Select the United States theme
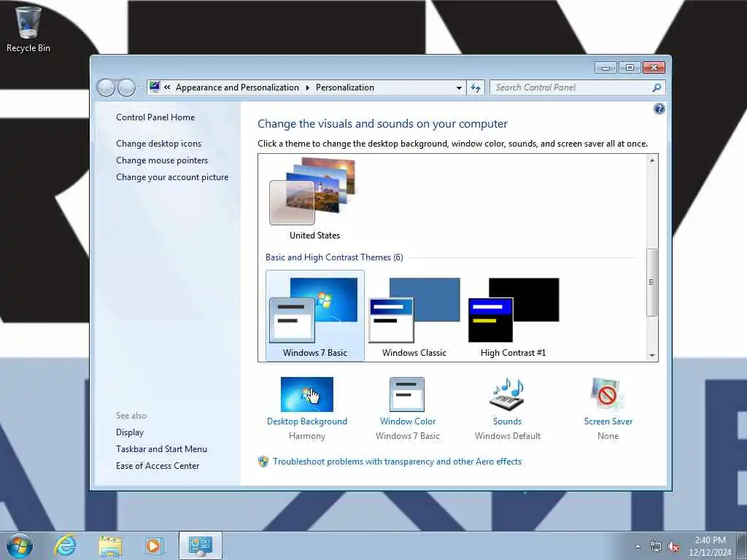Screen dimensions: 747x560 click(314, 199)
